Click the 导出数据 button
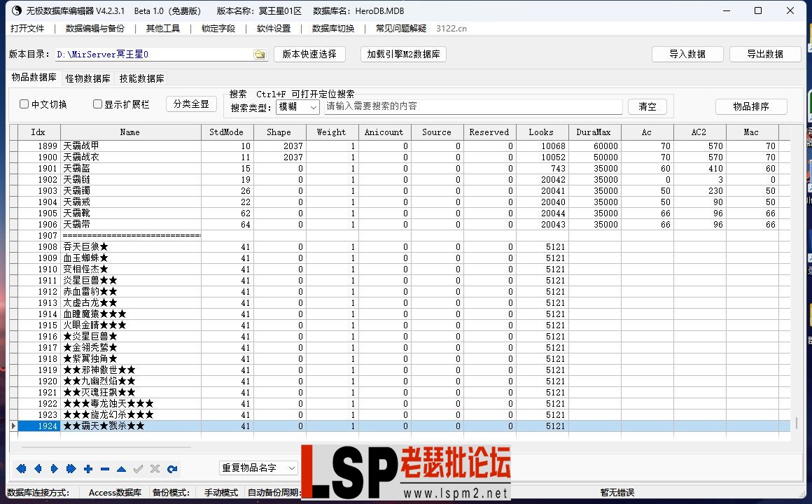This screenshot has height=504, width=812. pos(765,54)
